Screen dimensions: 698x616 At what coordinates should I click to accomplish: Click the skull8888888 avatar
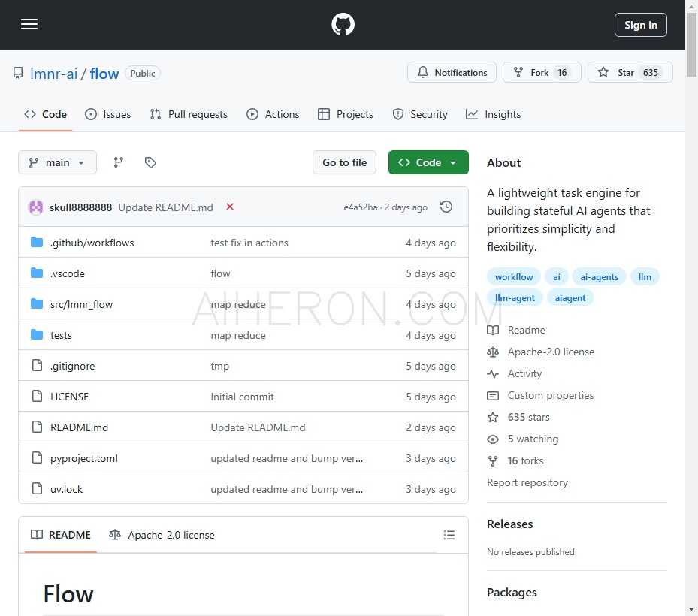[36, 207]
